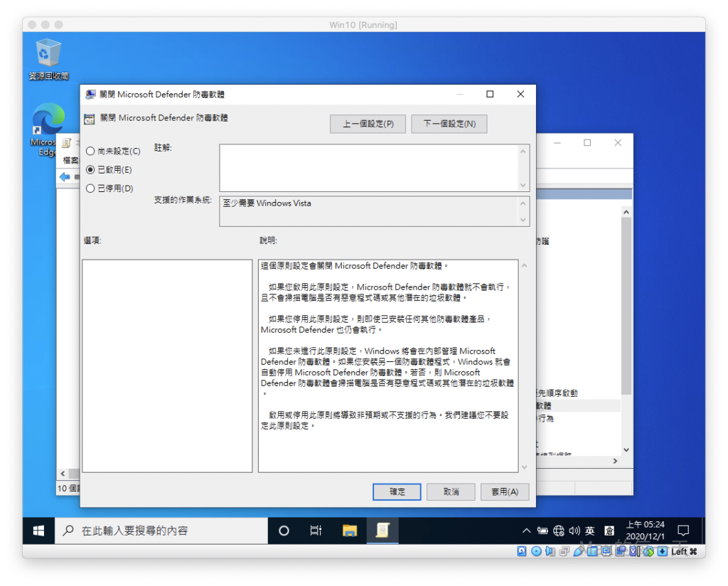Select the 已啟用(E) radio option
The height and width of the screenshot is (586, 728).
tap(90, 170)
